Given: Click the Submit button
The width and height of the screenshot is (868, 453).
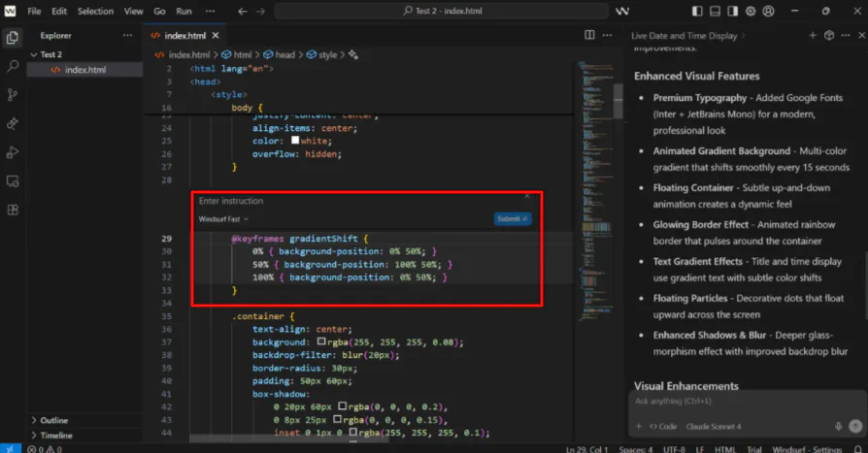Looking at the screenshot, I should 512,219.
